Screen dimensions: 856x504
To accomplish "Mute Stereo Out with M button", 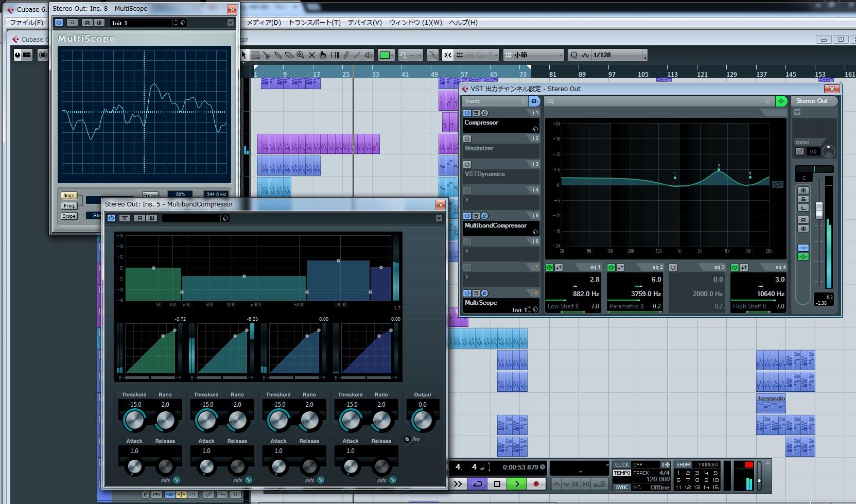I will pyautogui.click(x=803, y=190).
